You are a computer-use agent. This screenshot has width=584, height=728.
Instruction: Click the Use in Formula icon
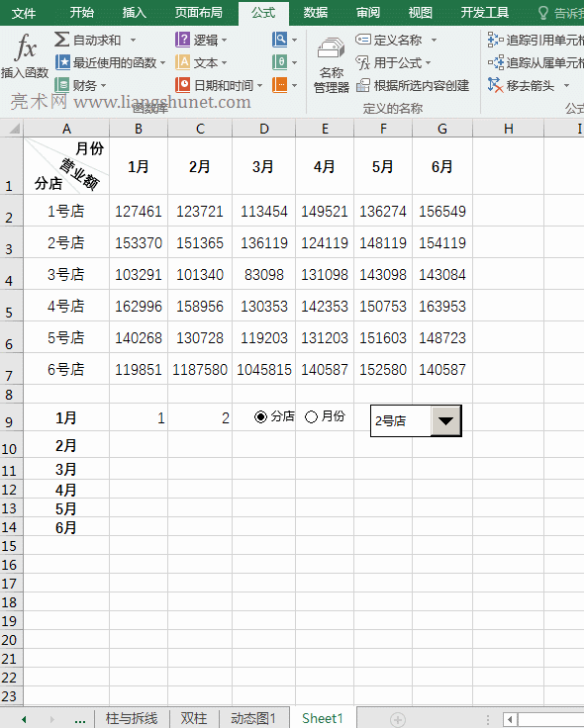point(363,62)
